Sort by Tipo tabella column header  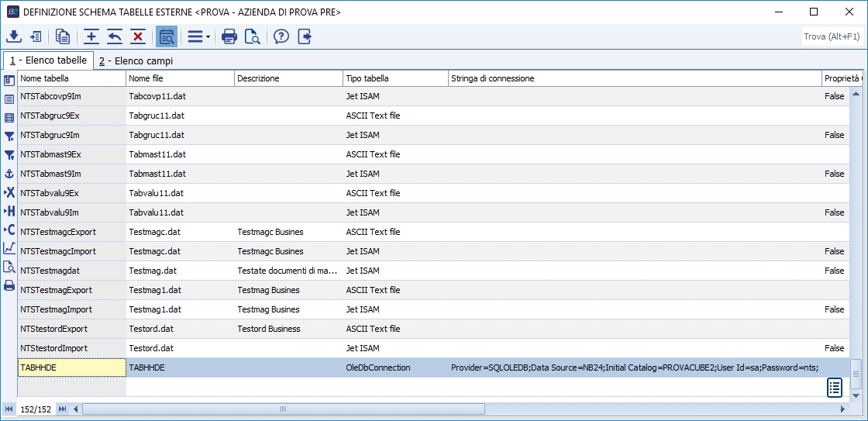[x=394, y=78]
